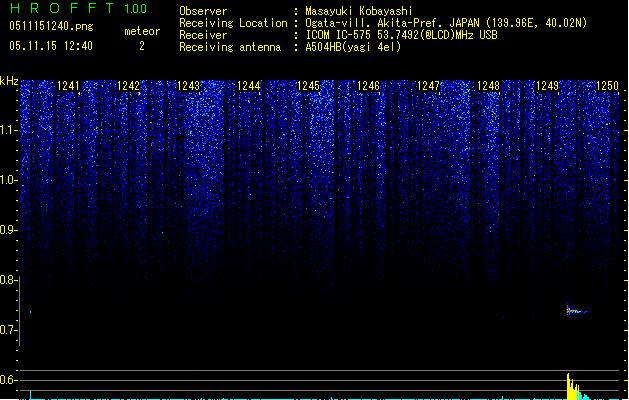Screen dimensions: 629x400
Task: Click the 'Receiver' field label
Action: click(x=203, y=35)
